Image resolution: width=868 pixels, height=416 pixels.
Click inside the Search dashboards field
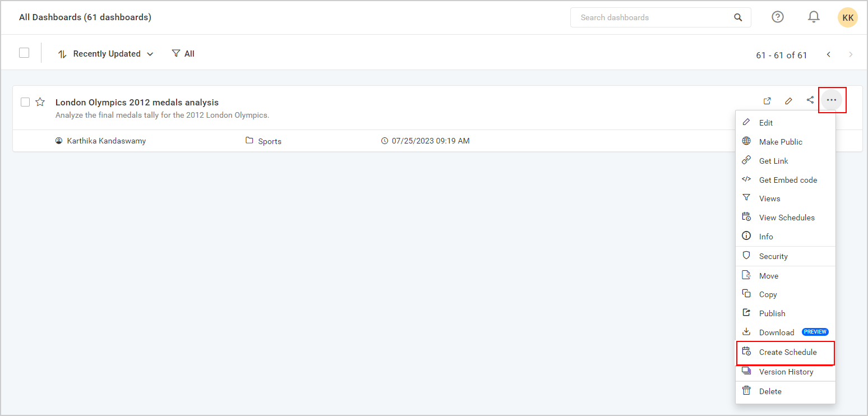tap(645, 17)
